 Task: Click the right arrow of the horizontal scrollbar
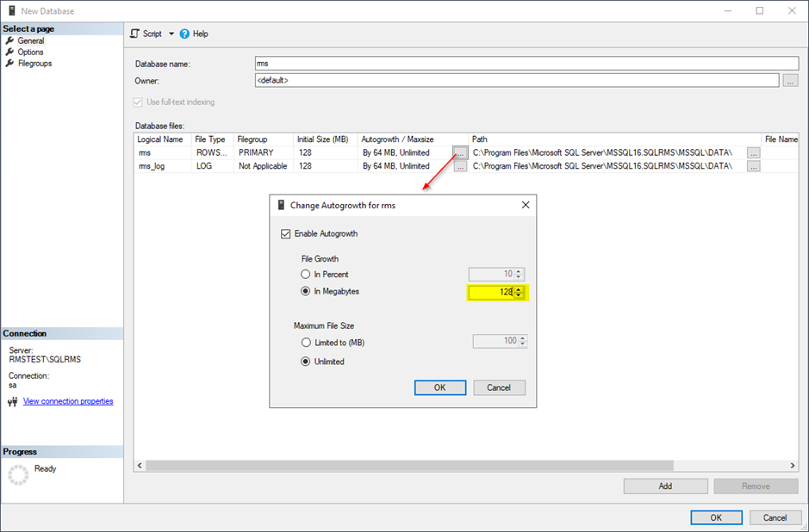[793, 466]
